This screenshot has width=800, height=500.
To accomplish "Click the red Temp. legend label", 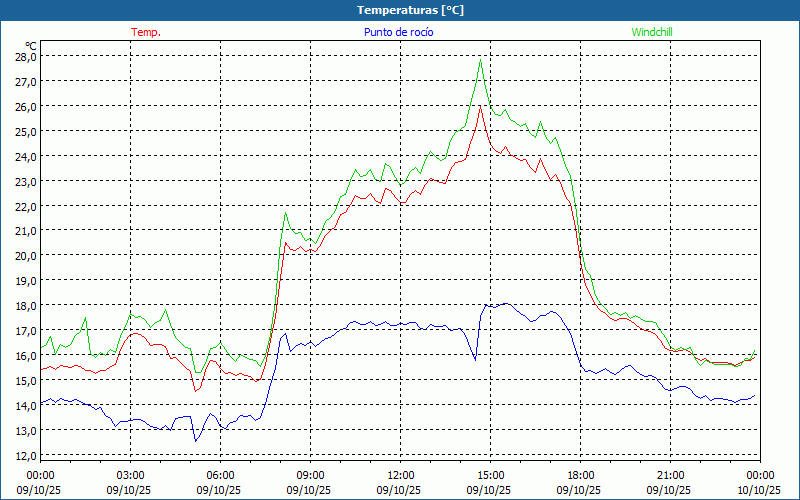I will 145,32.
